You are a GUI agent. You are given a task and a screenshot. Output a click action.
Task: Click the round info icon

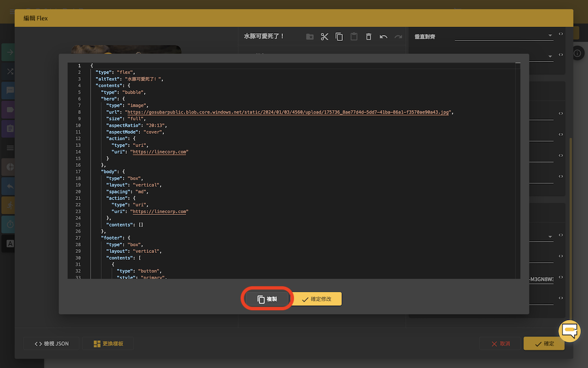pos(578,53)
